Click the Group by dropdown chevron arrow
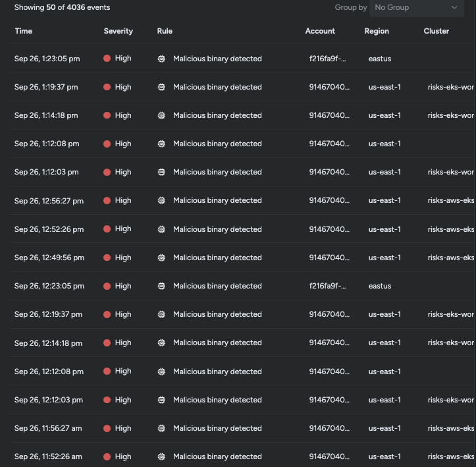 pos(454,8)
